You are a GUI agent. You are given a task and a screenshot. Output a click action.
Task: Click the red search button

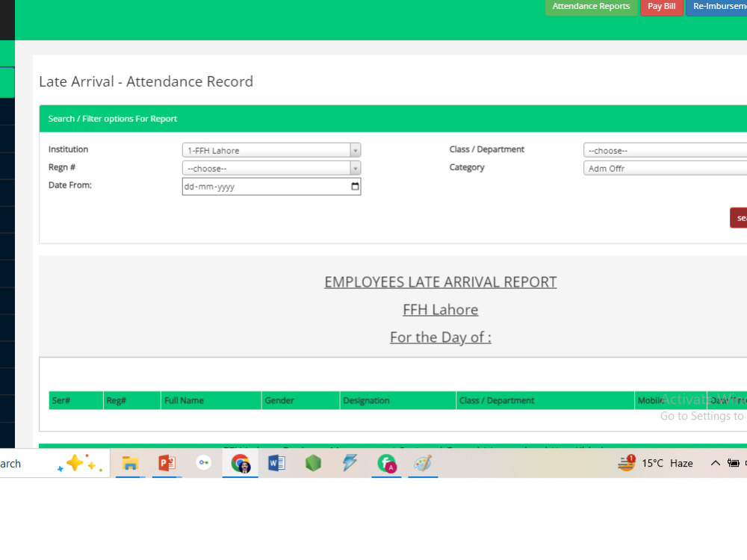pyautogui.click(x=739, y=217)
